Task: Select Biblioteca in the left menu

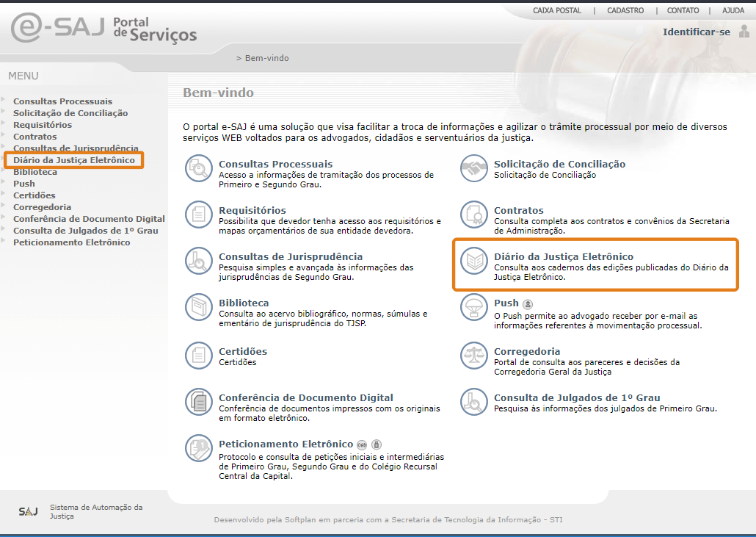Action: click(x=35, y=172)
